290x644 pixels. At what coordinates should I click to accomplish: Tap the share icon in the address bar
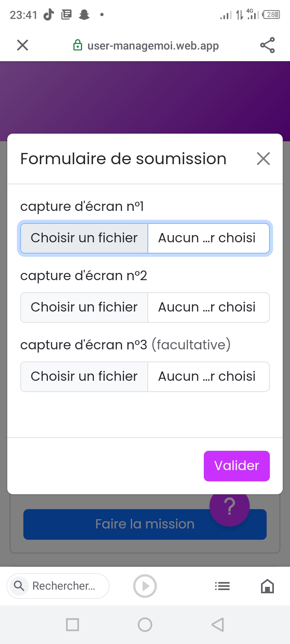(x=267, y=45)
